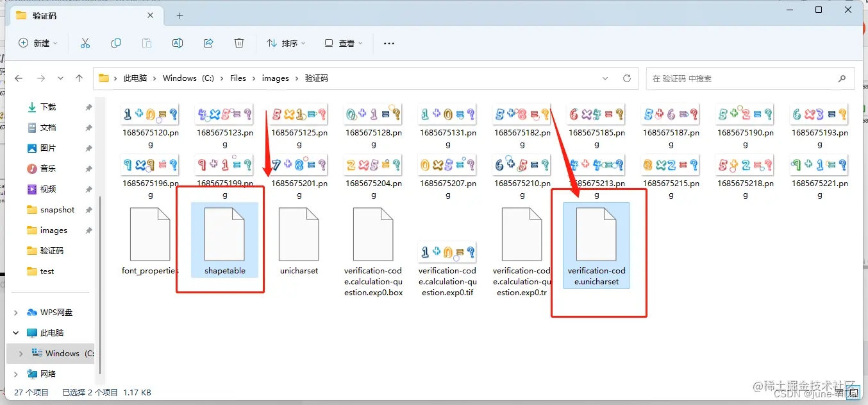Refresh the folder view

click(627, 78)
